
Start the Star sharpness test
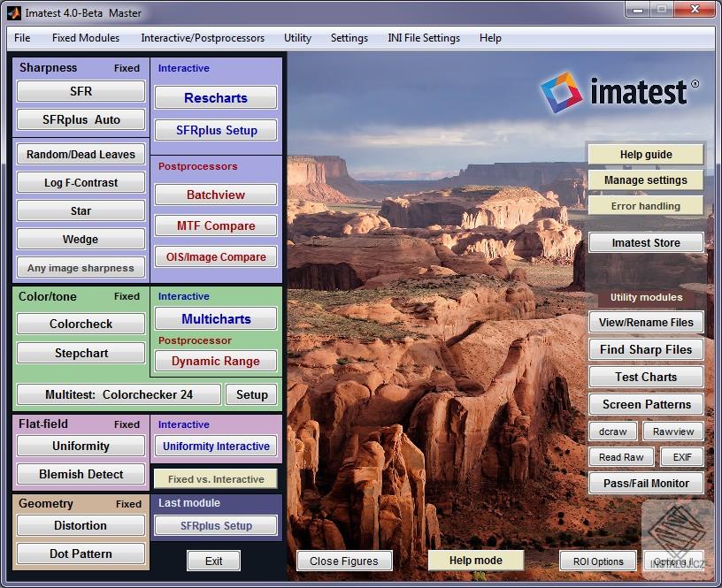tap(80, 210)
